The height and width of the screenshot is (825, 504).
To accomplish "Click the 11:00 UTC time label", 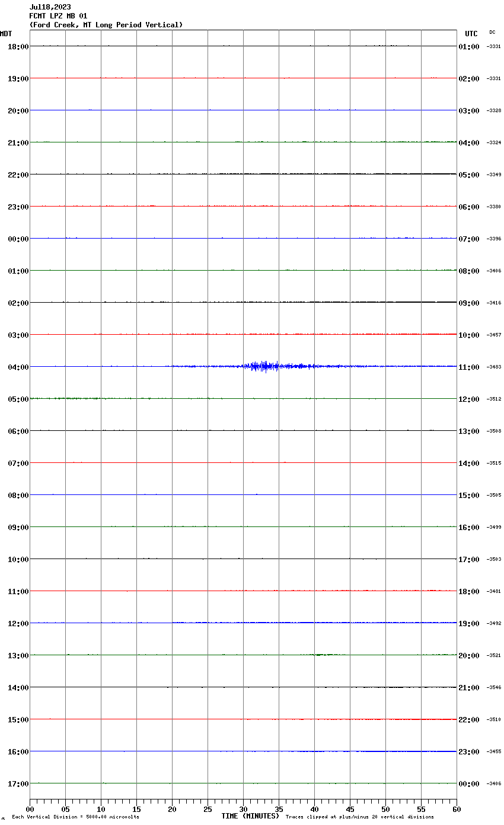I will 469,367.
